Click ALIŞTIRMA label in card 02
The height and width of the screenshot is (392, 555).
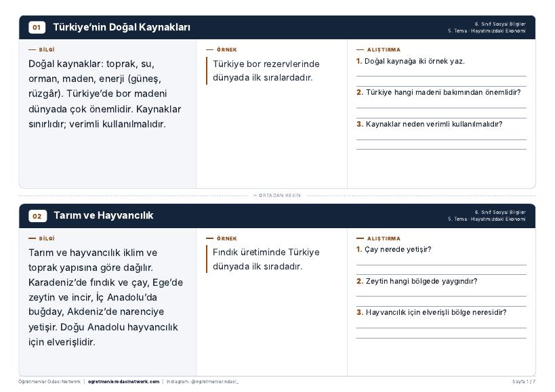click(384, 238)
